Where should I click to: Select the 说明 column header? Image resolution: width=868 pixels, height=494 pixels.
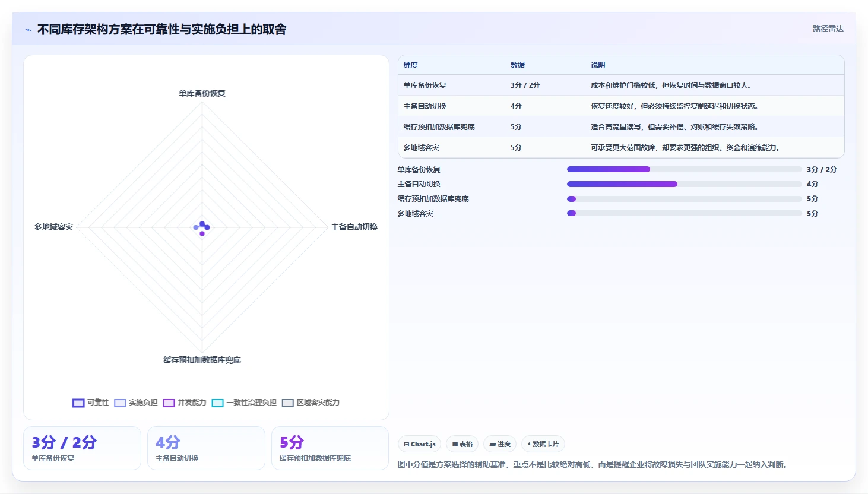coord(597,65)
